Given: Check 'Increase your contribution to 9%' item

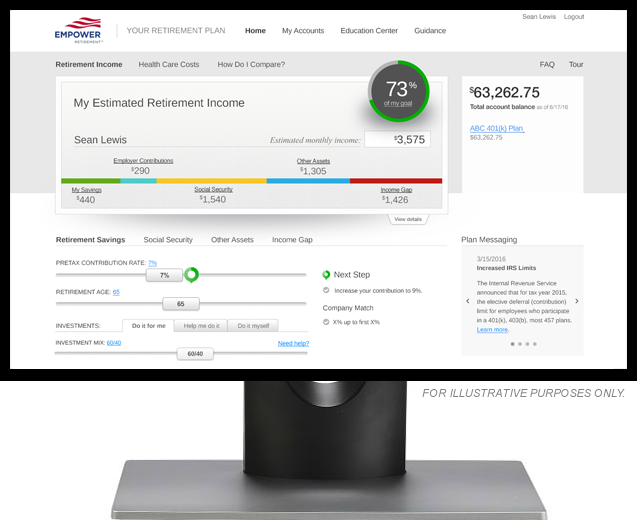Looking at the screenshot, I should 326,290.
